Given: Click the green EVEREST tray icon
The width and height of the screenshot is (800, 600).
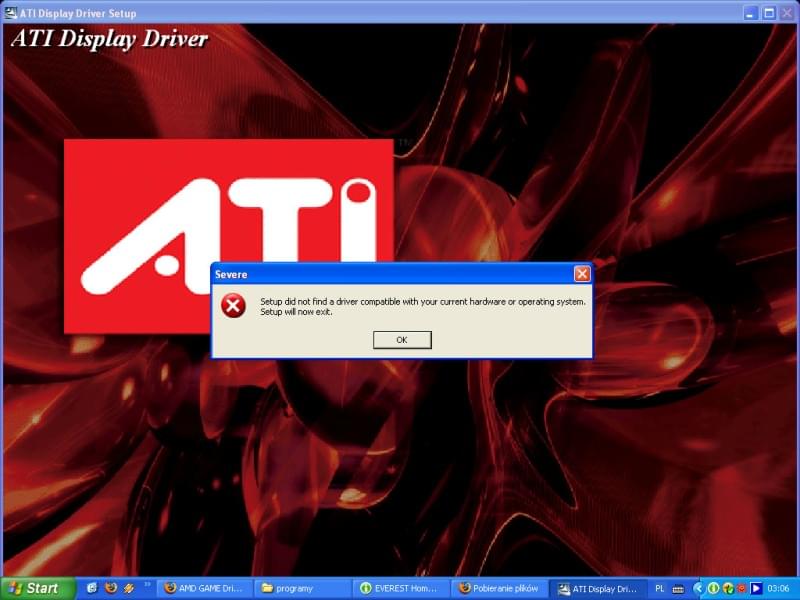Looking at the screenshot, I should (713, 588).
